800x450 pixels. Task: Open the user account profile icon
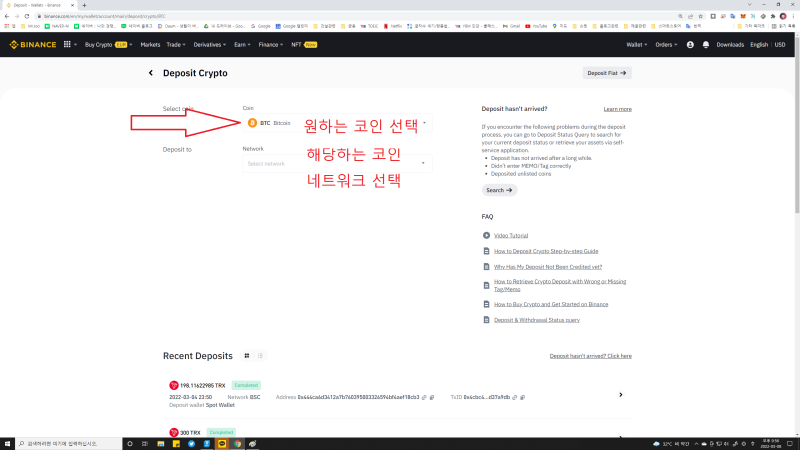point(690,45)
